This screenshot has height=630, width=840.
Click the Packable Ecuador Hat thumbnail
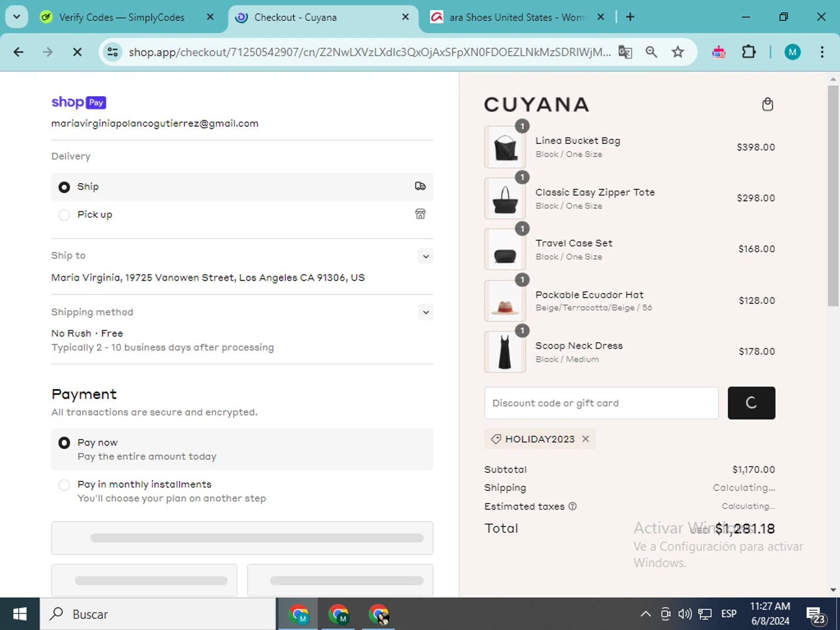505,301
